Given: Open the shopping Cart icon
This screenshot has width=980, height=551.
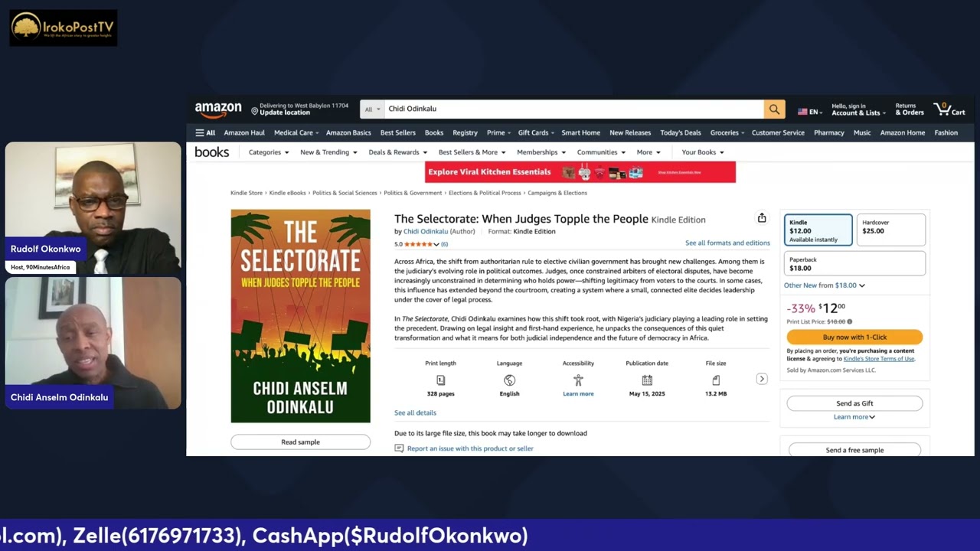Looking at the screenshot, I should click(949, 109).
